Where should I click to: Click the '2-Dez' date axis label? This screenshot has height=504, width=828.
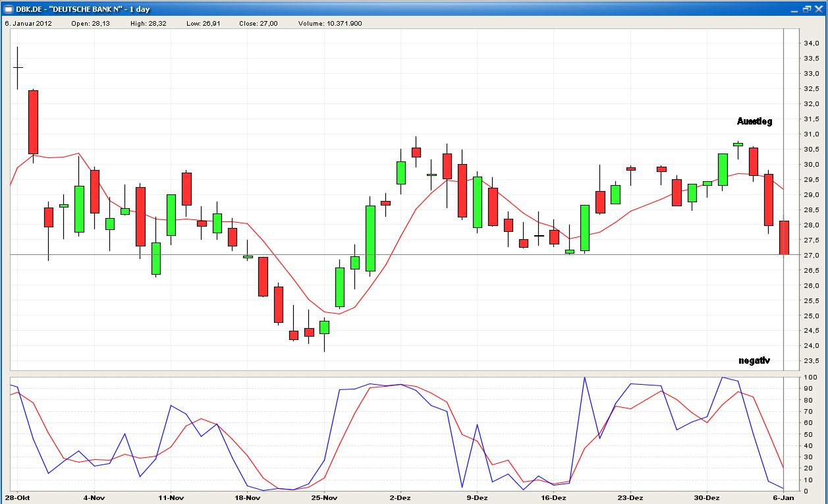coord(400,497)
